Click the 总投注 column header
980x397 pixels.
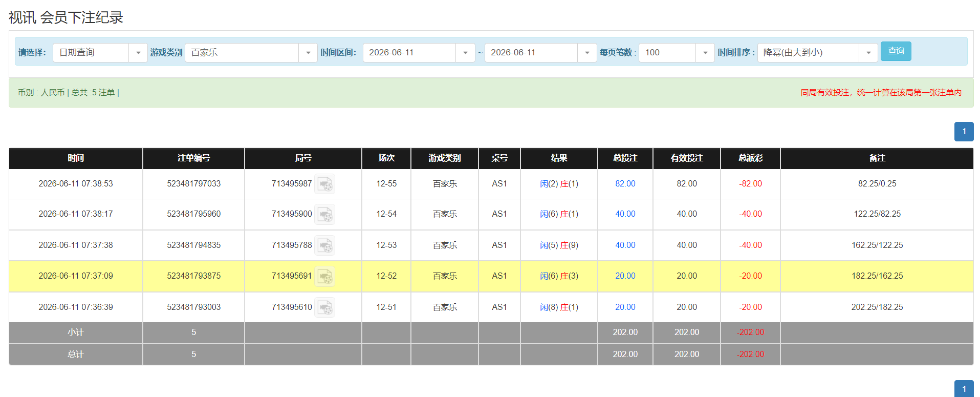[x=625, y=158]
